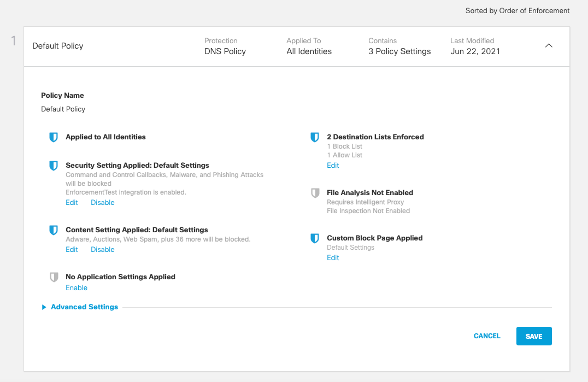The width and height of the screenshot is (588, 382).
Task: Click the Custom Block Page Applied heading
Action: pyautogui.click(x=375, y=238)
